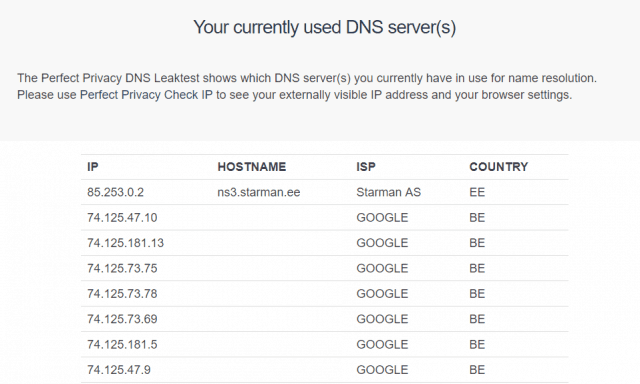This screenshot has height=384, width=640.
Task: Click BE in the 74.125.181.13 row
Action: tap(477, 243)
